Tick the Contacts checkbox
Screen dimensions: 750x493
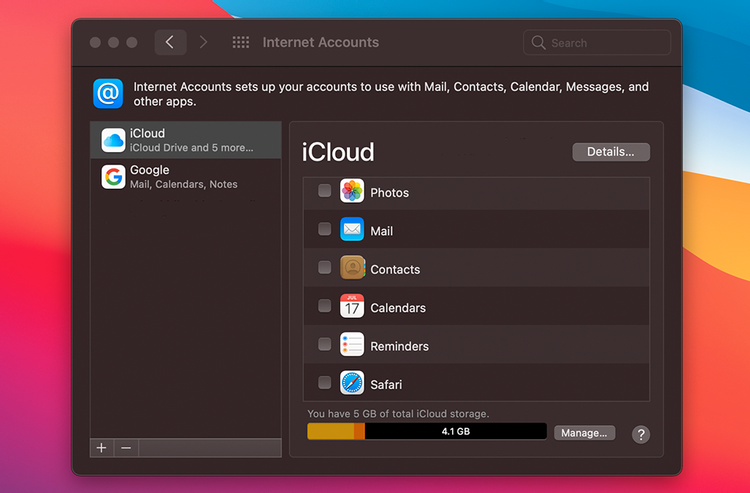pos(324,268)
